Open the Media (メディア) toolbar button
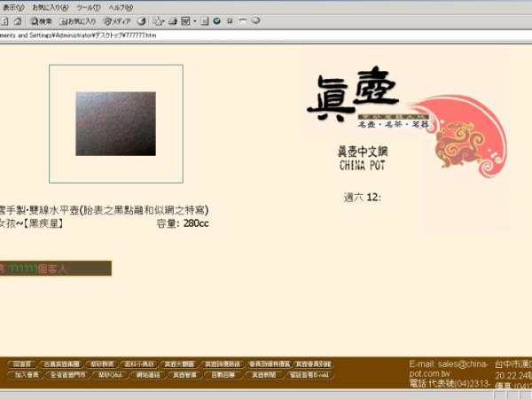The width and height of the screenshot is (532, 399). point(117,20)
